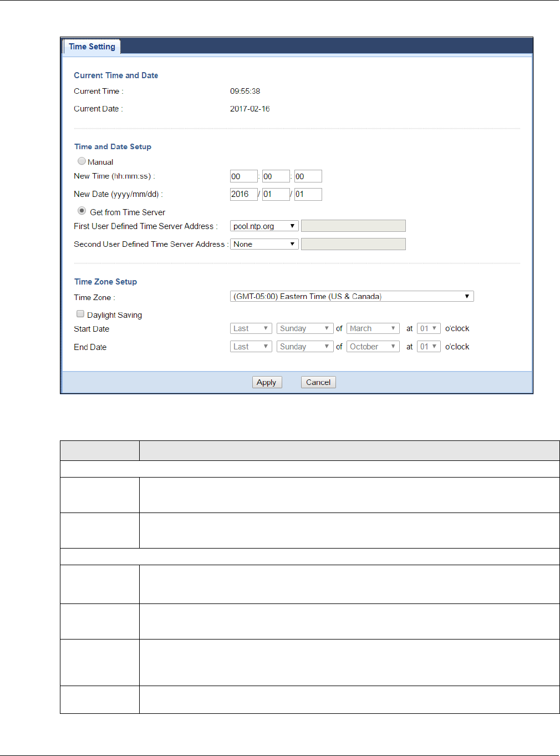Screen dimensions: 560x756
Task: Open End Date hour dropdown
Action: [x=429, y=347]
